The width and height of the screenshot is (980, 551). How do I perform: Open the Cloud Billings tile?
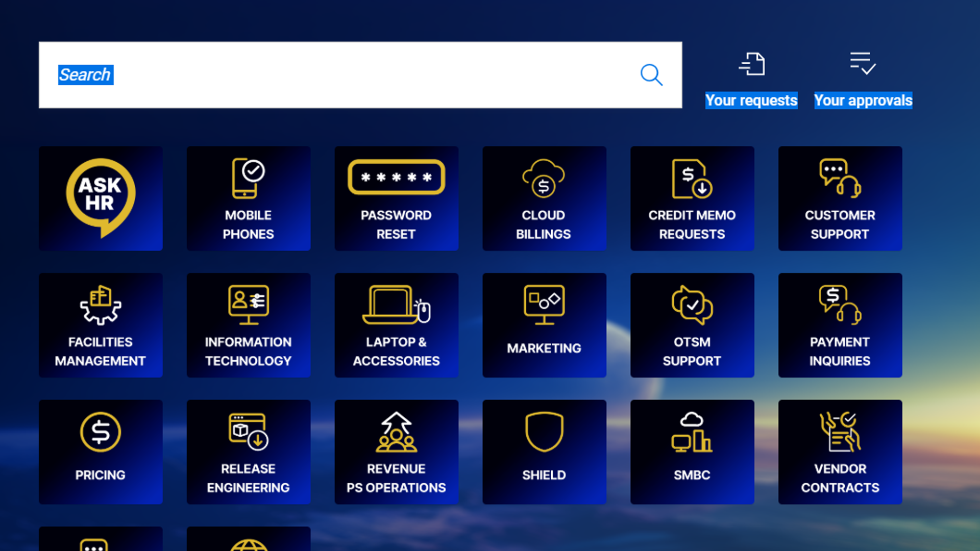544,198
